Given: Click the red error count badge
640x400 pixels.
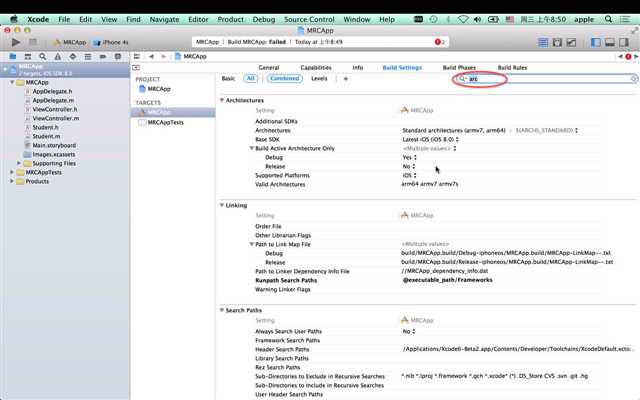Looking at the screenshot, I should click(439, 42).
